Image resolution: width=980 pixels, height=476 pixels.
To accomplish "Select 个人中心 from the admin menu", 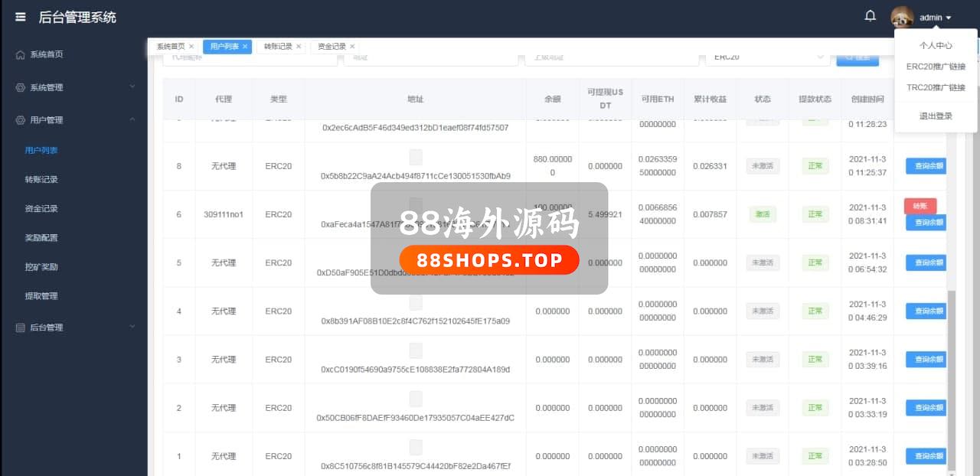I will [936, 46].
